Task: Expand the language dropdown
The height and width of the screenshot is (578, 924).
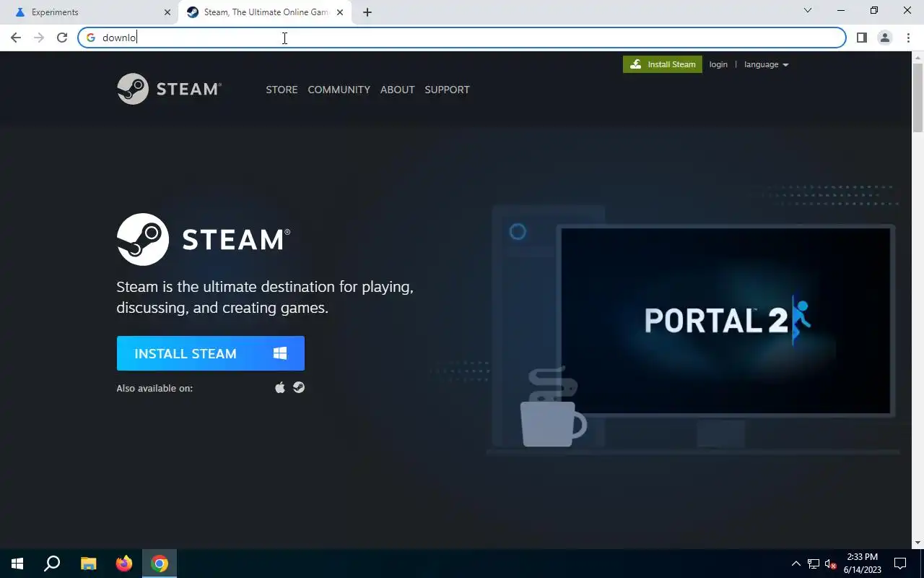Action: 766,64
